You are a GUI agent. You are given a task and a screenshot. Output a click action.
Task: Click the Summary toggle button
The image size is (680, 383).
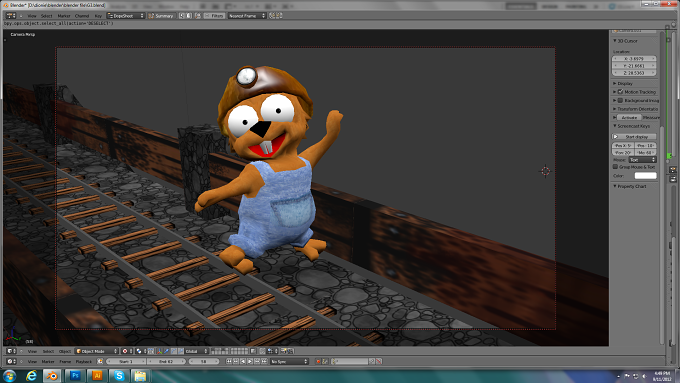coord(161,16)
